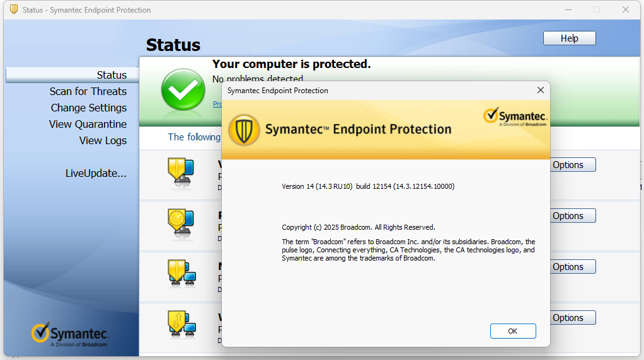Click the second shield icon with the clock
Screen dimensions: 644x360
click(x=181, y=223)
